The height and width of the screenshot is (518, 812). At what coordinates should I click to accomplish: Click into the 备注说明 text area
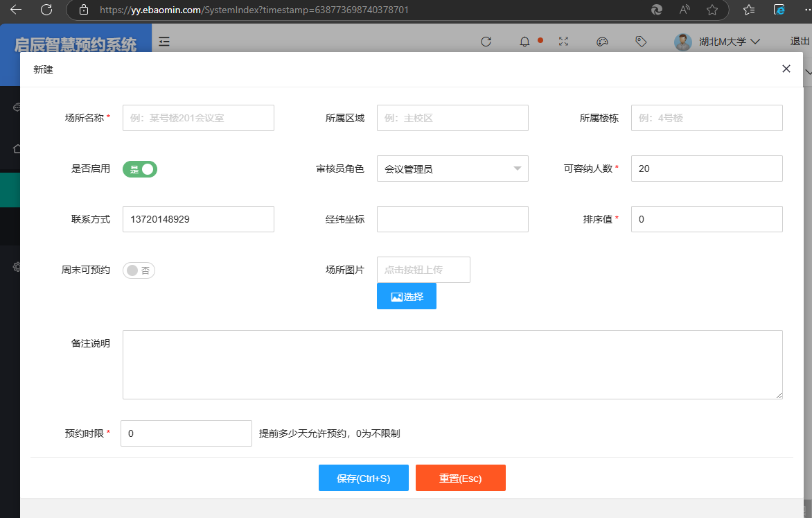[452, 364]
